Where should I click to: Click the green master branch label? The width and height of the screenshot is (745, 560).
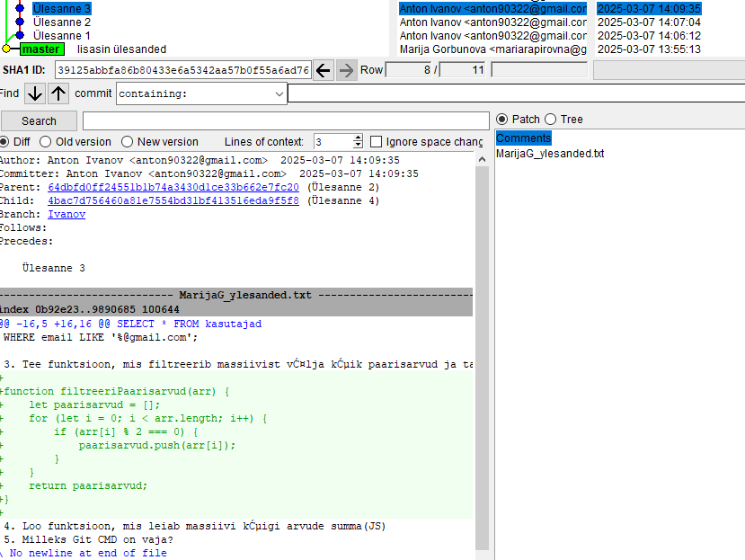(x=42, y=49)
